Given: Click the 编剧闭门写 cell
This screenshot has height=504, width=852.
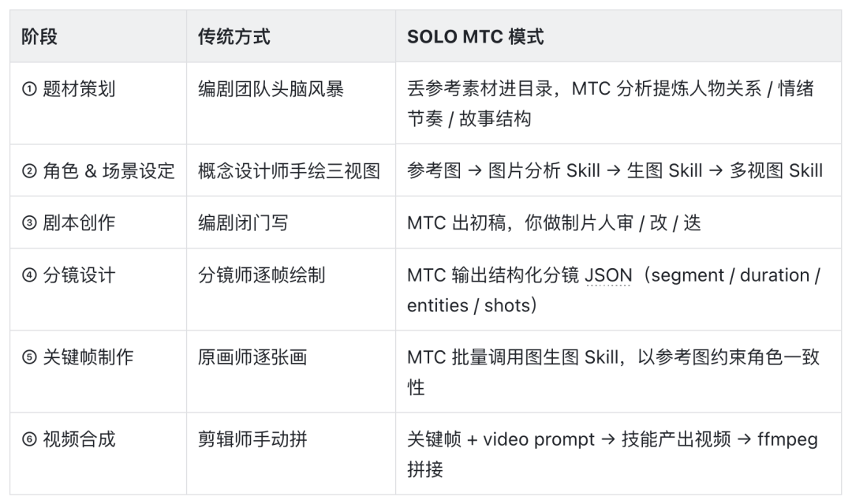Looking at the screenshot, I should pos(243,222).
